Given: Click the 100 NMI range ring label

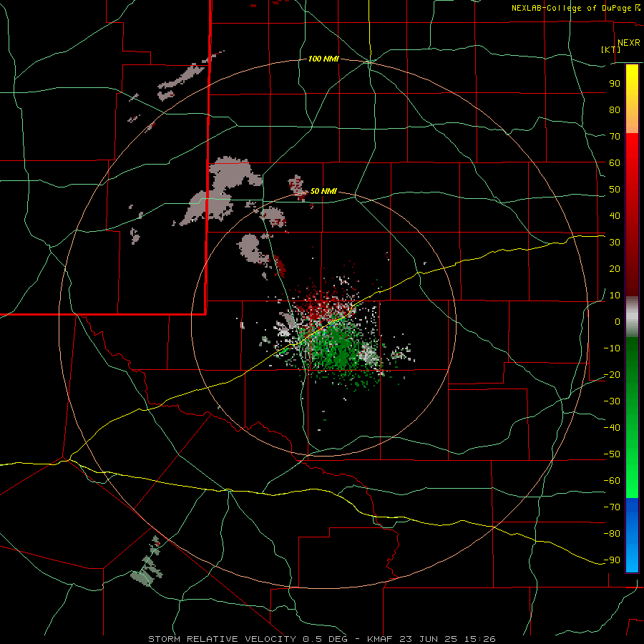Looking at the screenshot, I should (323, 59).
